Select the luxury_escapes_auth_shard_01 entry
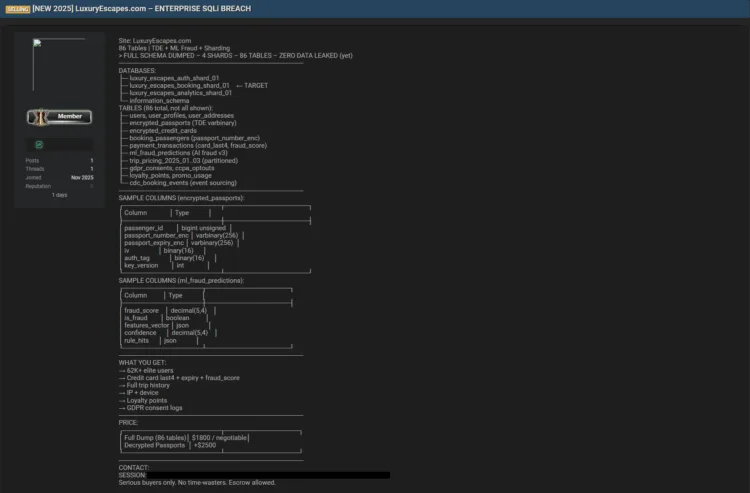Screen dimensions: 750x493 click(x=174, y=78)
